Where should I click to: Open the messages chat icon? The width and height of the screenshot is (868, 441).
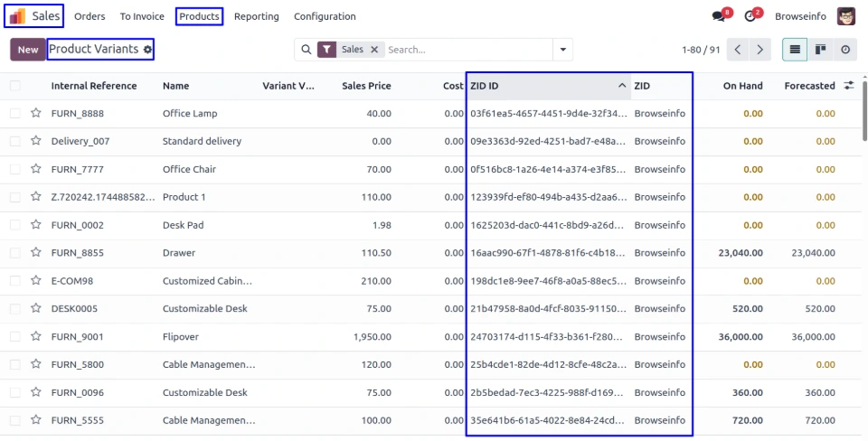[719, 16]
